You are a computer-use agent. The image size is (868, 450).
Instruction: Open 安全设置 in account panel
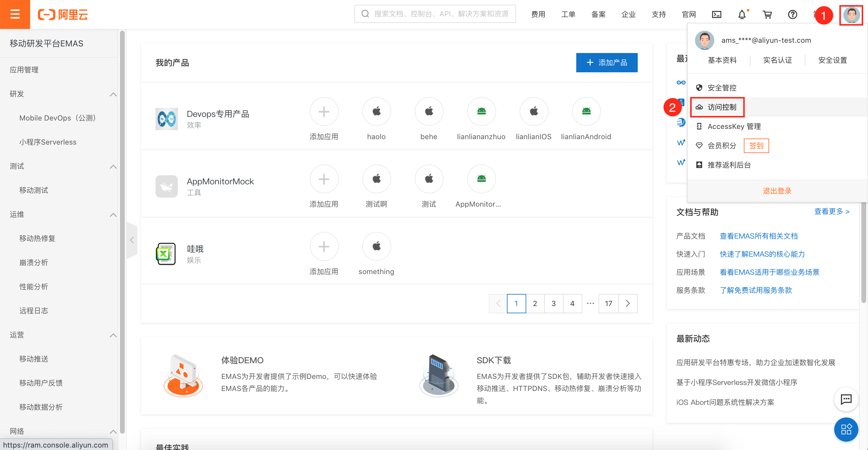click(x=833, y=60)
